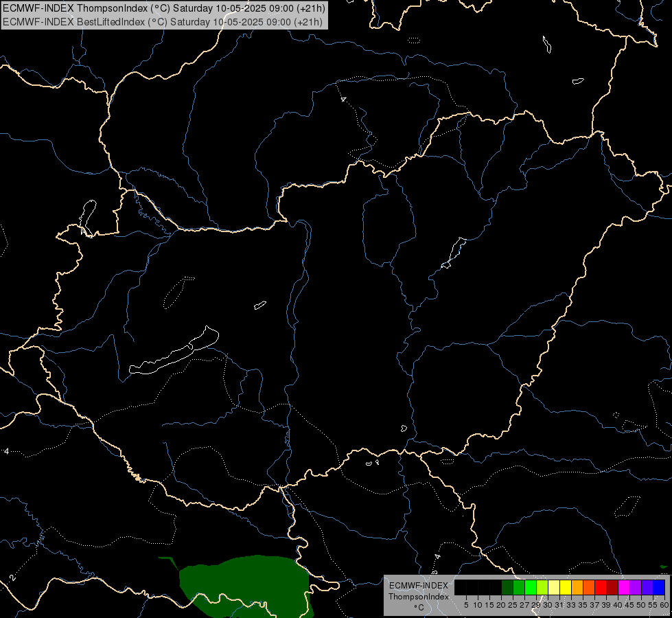672x618 pixels.
Task: Pick the pure yellow 31–33 legend swatch
Action: [566, 587]
